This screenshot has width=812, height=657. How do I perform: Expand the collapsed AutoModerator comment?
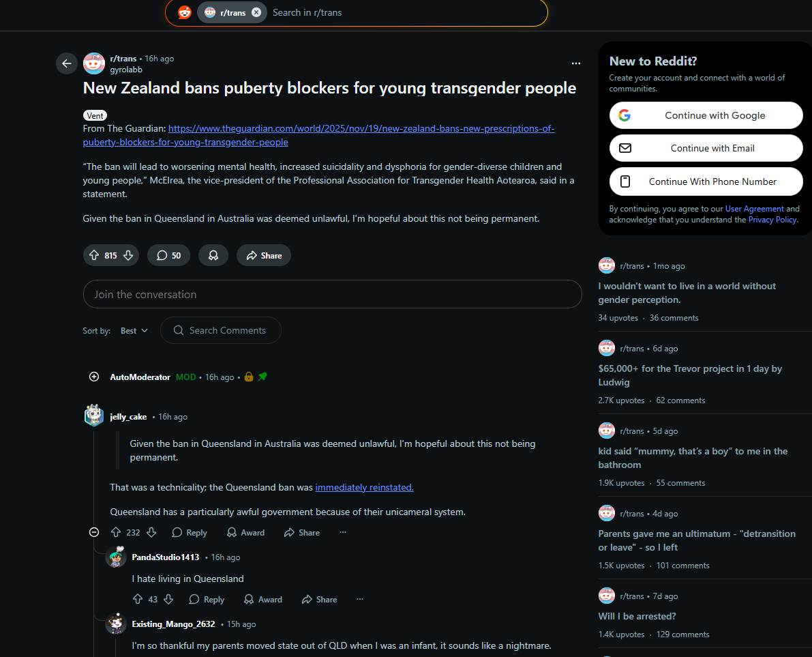pos(94,377)
